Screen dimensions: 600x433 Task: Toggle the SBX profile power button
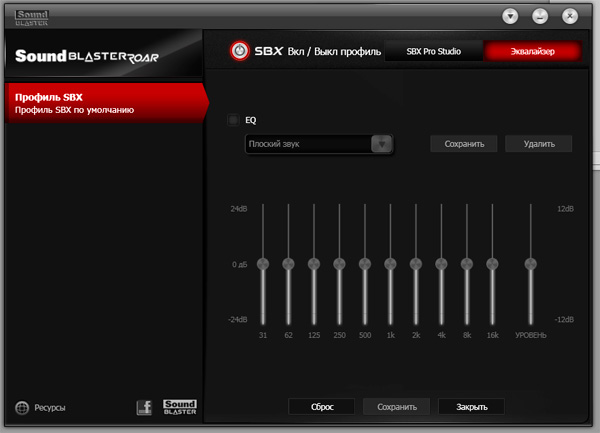click(x=239, y=51)
